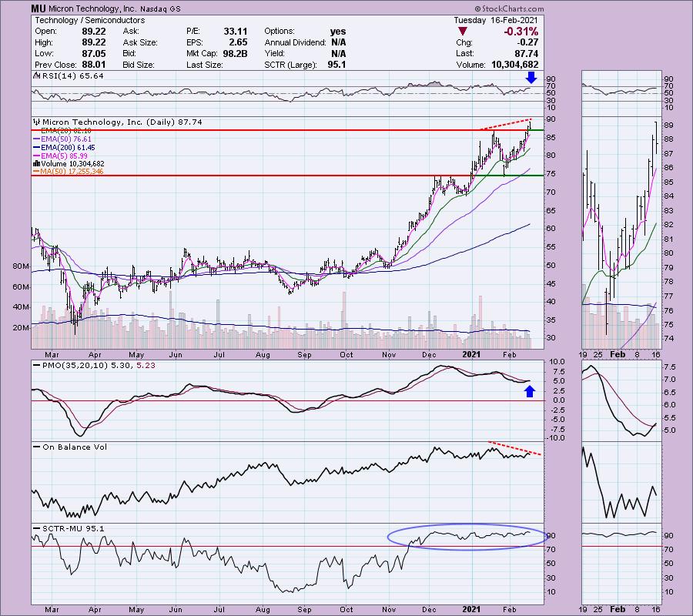Click the 2021 label on the price chart date axis
The image size is (693, 616).
pyautogui.click(x=471, y=354)
